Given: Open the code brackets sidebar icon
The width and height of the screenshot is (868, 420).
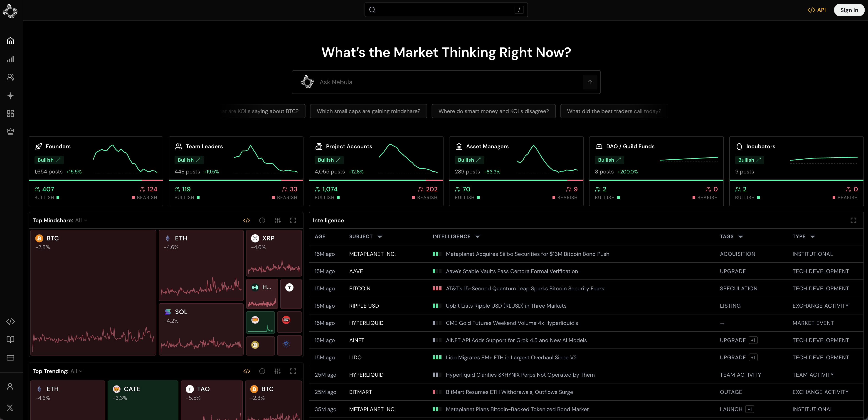Looking at the screenshot, I should point(10,321).
